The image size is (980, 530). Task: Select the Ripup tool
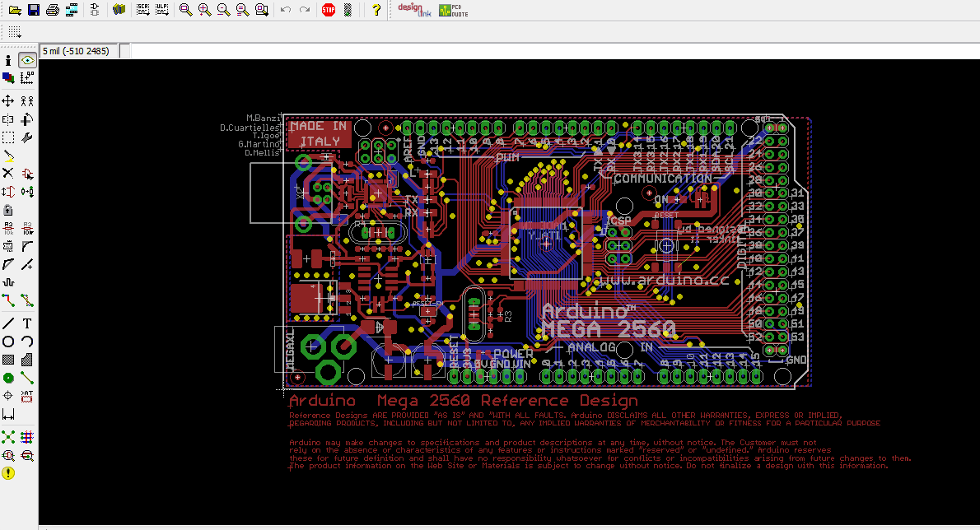pyautogui.click(x=27, y=300)
